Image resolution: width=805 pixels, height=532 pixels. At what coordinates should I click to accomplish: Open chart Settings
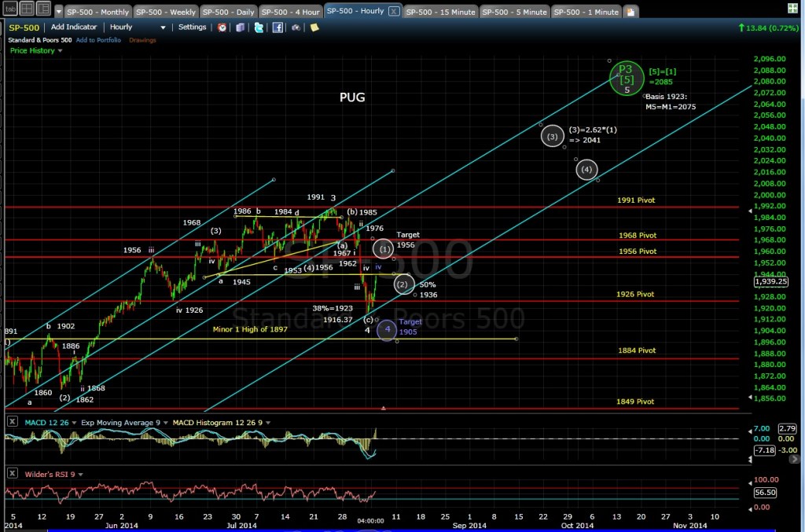(192, 28)
